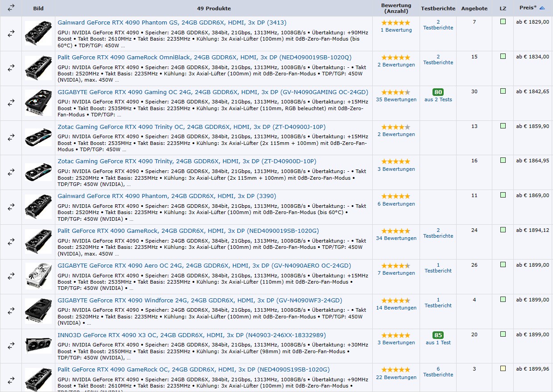Click star rating of INNO3D X3 OC
This screenshot has height=392, width=553.
395,335
